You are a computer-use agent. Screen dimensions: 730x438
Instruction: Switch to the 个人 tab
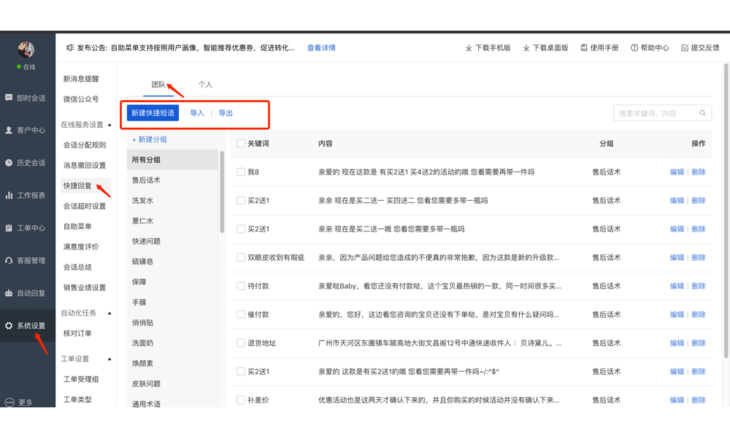tap(205, 85)
